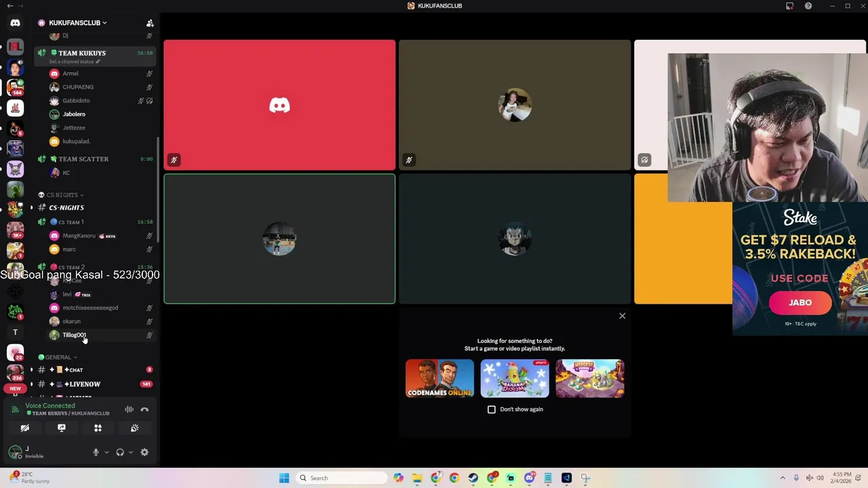
Task: Expand microphone input options arrow
Action: pos(106,452)
